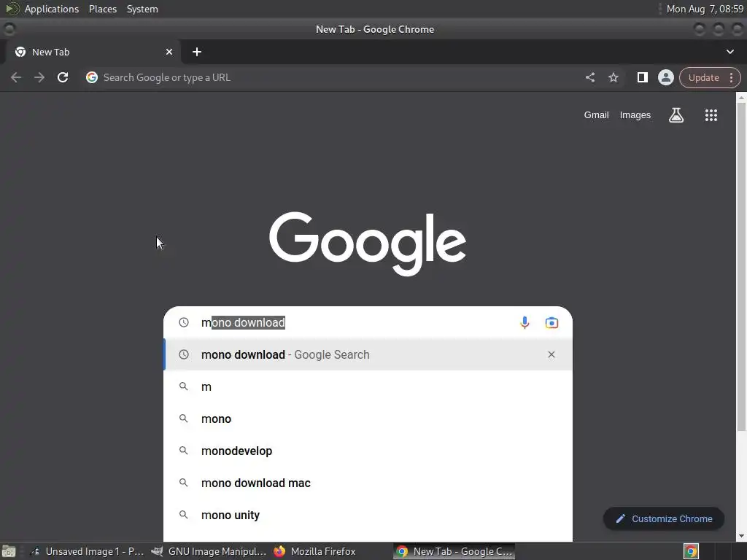Go back with the browser back arrow
This screenshot has width=747, height=560.
[16, 77]
